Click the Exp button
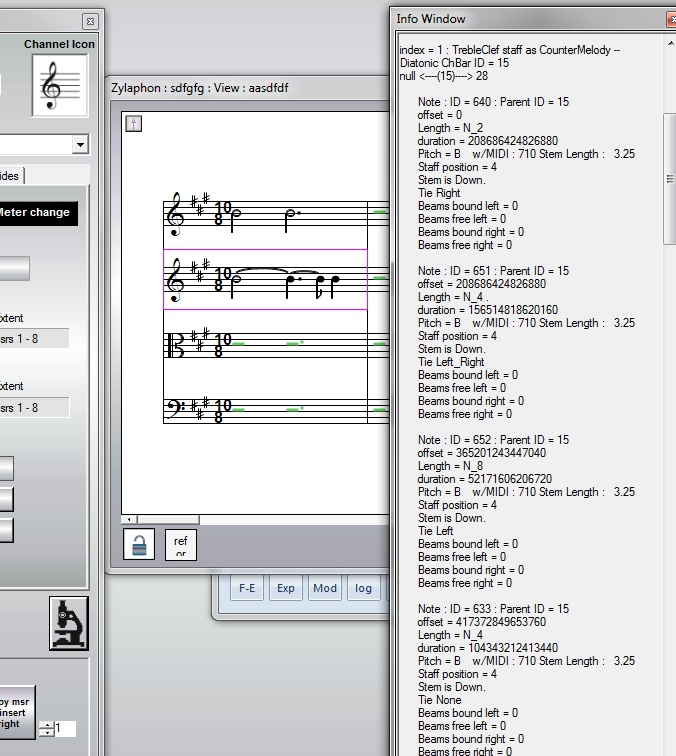 (286, 588)
